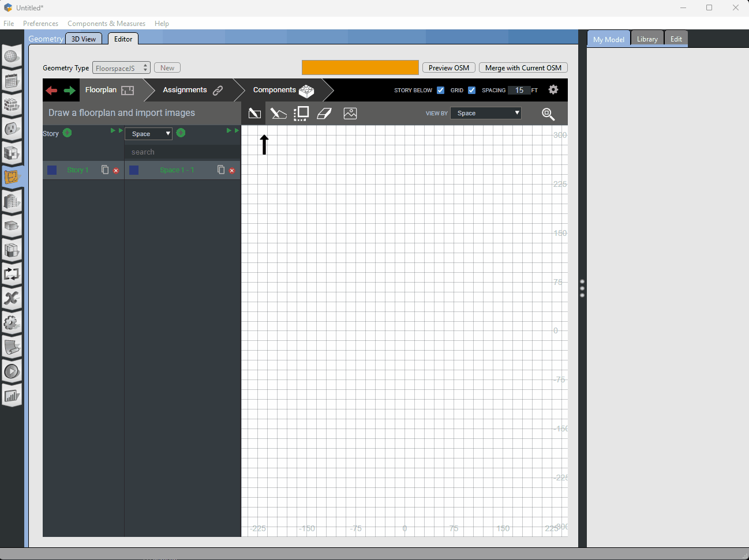
Task: Select the Polygon drawing tool
Action: (279, 114)
